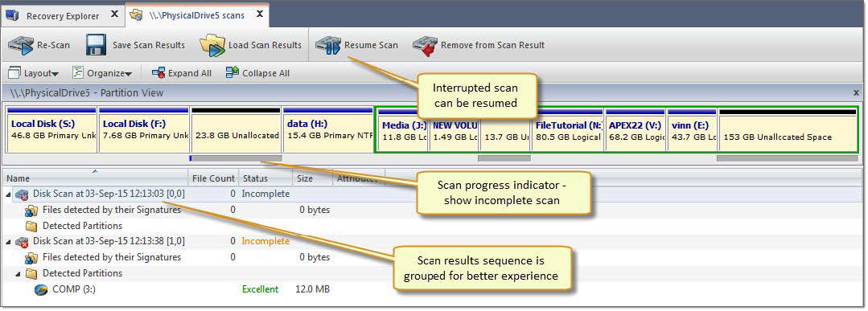Switch to the Recovery Explorer tab
Screen dimensions: 868x311
coord(62,15)
